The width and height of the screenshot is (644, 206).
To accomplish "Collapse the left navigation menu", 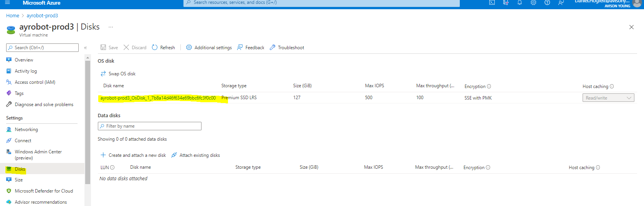I will coord(86,48).
